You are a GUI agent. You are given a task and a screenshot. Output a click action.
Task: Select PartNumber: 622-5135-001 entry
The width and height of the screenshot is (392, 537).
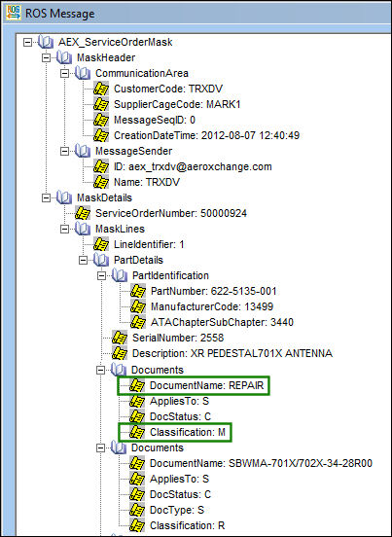213,292
